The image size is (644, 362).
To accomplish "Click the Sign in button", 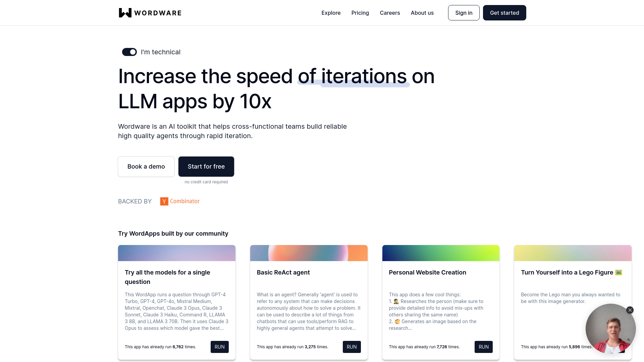I will tap(464, 12).
